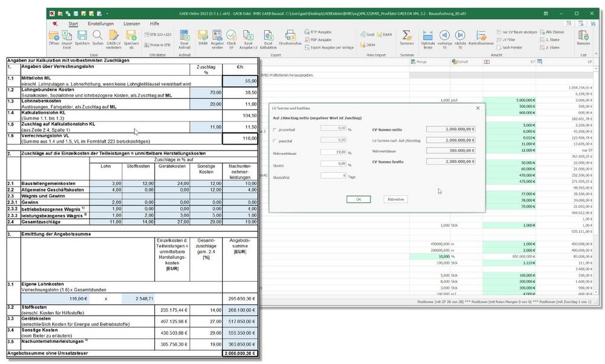Viewport: 605px width, 364px height.
Task: Click the Import Excel icon
Action: point(67,36)
